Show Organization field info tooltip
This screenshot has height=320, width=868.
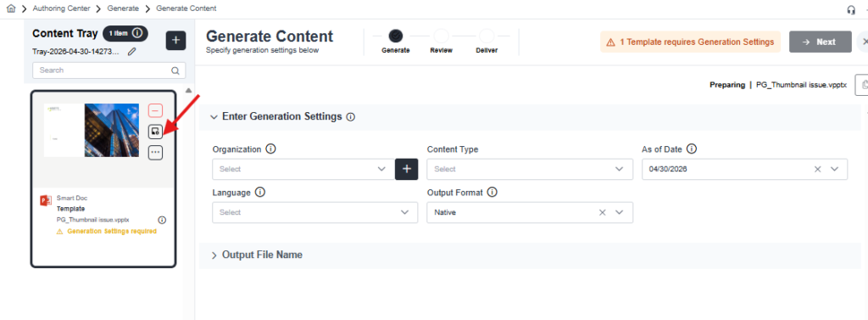click(270, 149)
